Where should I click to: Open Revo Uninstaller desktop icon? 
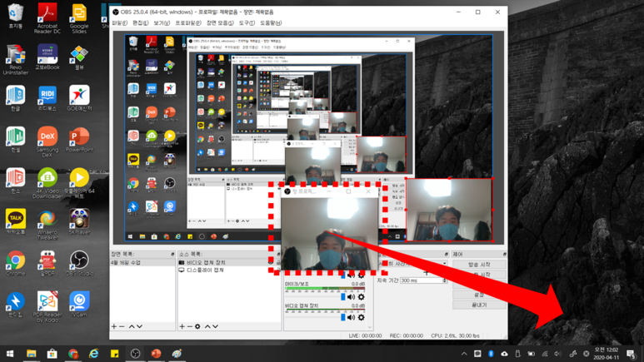pyautogui.click(x=16, y=60)
